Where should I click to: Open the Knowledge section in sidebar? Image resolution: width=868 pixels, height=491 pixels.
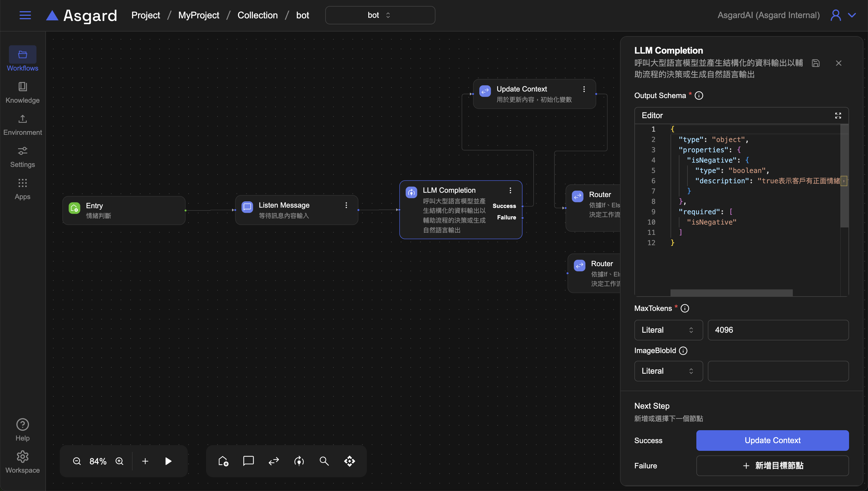[x=23, y=92]
